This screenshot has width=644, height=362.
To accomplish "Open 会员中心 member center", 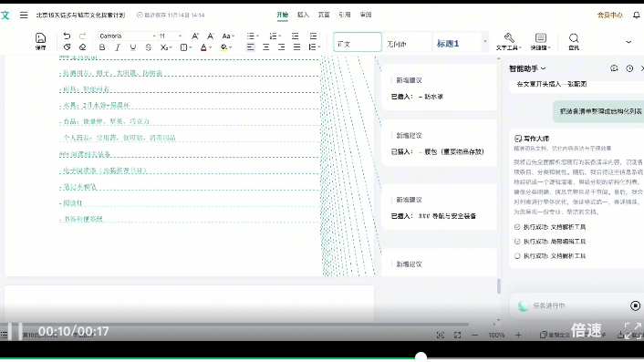I will click(610, 16).
